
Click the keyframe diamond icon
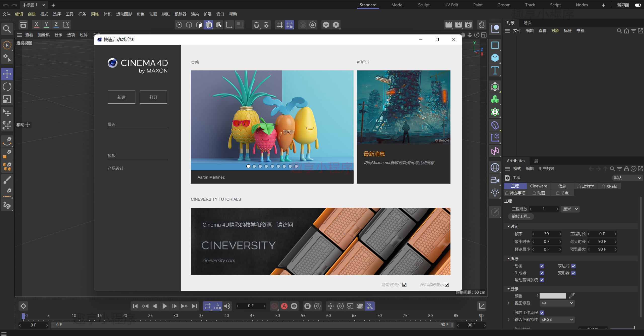click(x=23, y=306)
